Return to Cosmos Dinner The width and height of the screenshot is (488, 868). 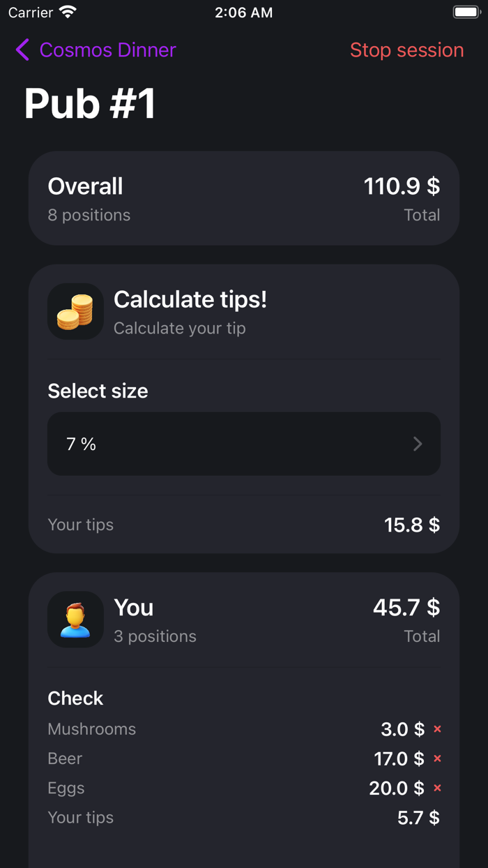click(107, 50)
